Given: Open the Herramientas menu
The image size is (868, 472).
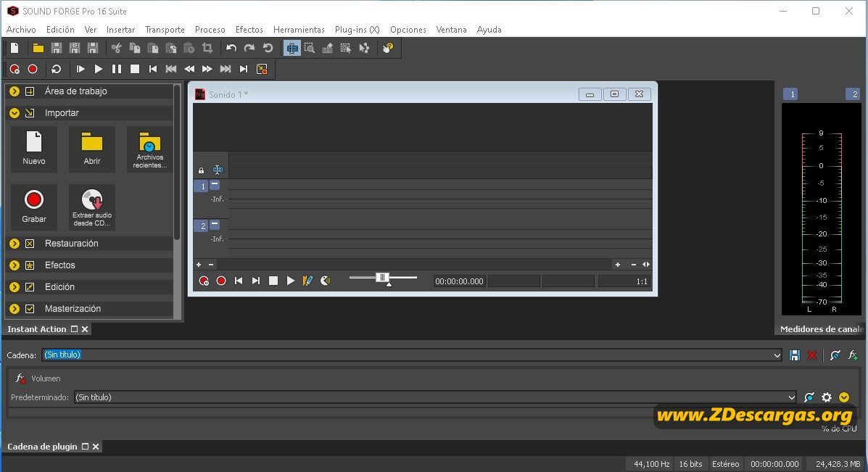Looking at the screenshot, I should point(299,29).
